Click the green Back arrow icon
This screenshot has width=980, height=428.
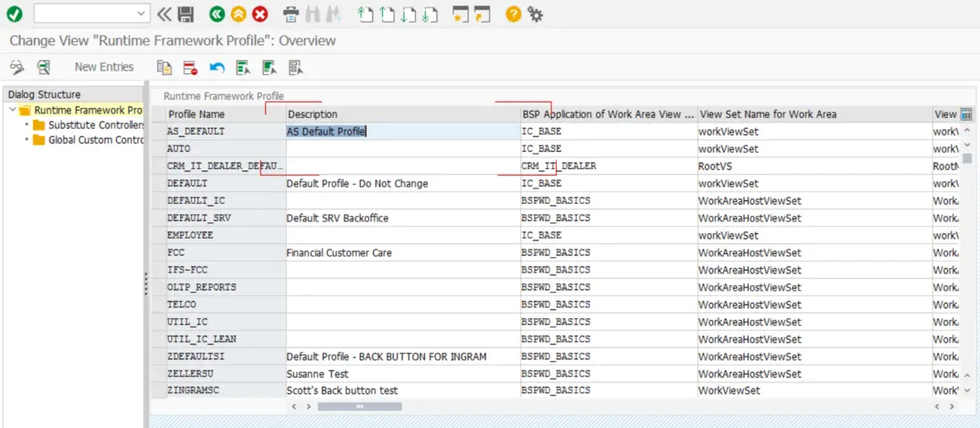216,13
